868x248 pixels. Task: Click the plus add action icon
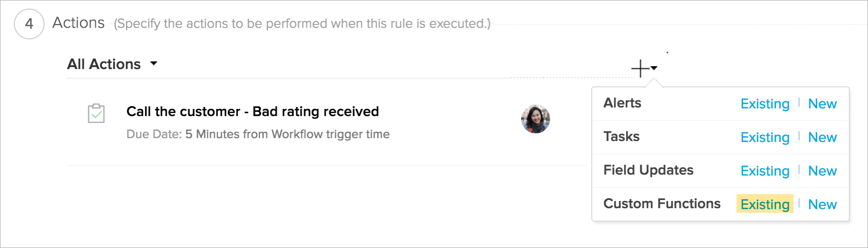(x=640, y=69)
